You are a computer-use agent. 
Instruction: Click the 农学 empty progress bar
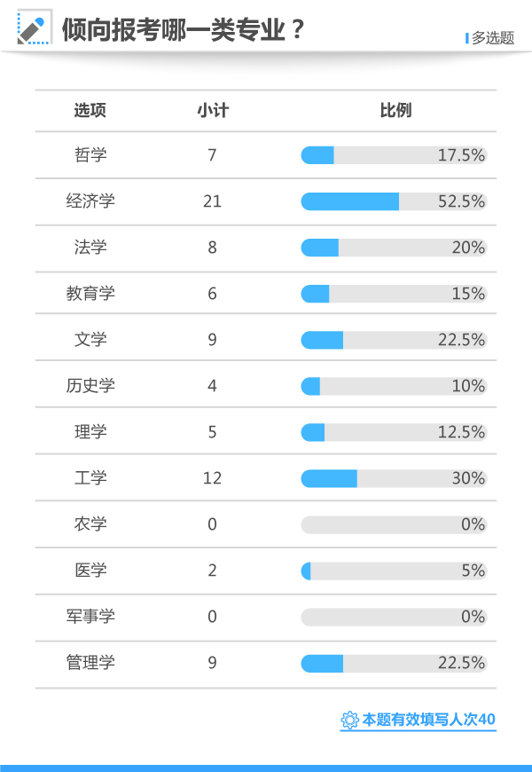click(394, 524)
